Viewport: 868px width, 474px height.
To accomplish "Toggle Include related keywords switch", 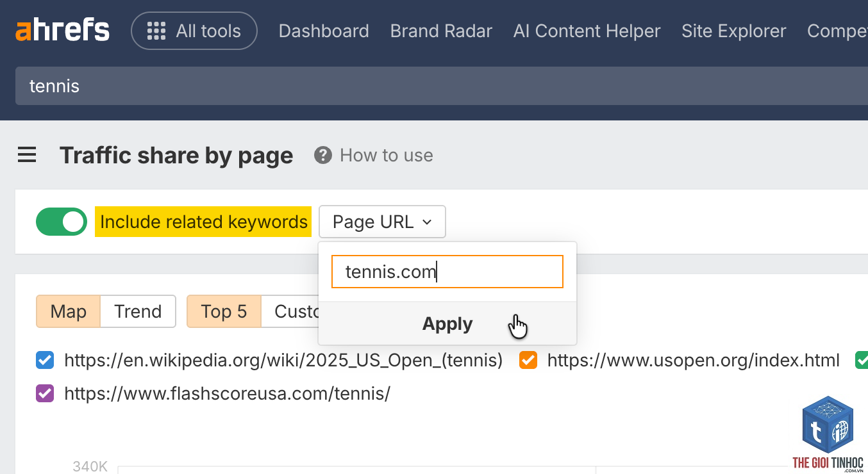I will pyautogui.click(x=62, y=222).
